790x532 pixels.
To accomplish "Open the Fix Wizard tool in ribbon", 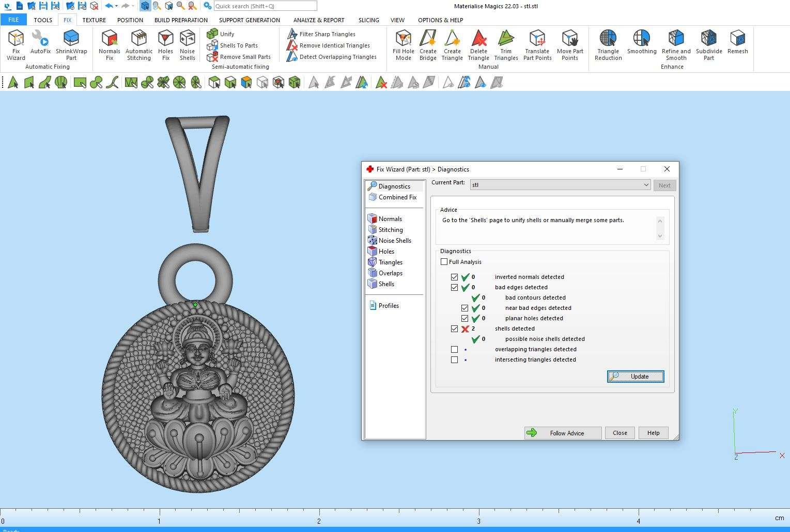I will [x=16, y=45].
